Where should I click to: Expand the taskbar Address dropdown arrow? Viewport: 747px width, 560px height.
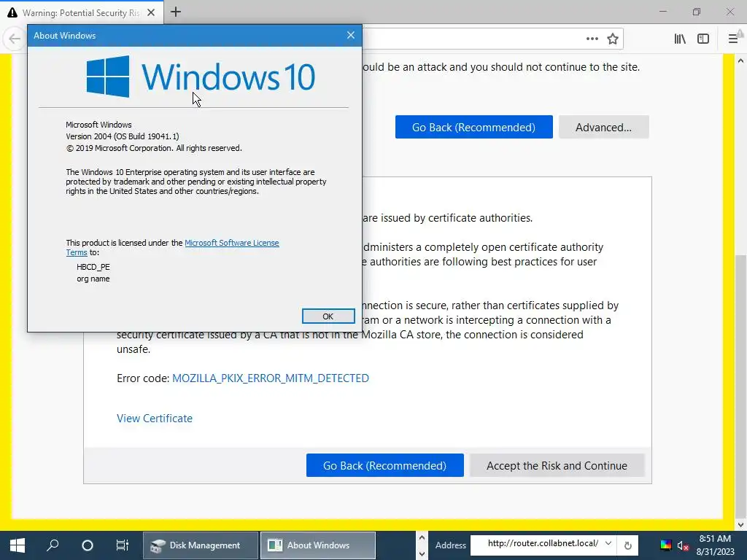(x=608, y=544)
